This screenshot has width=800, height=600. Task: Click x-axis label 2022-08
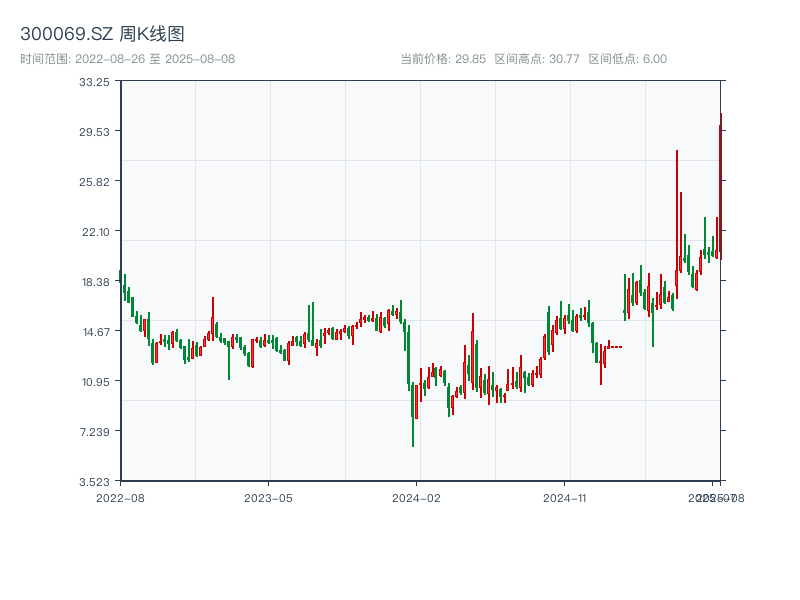click(120, 498)
